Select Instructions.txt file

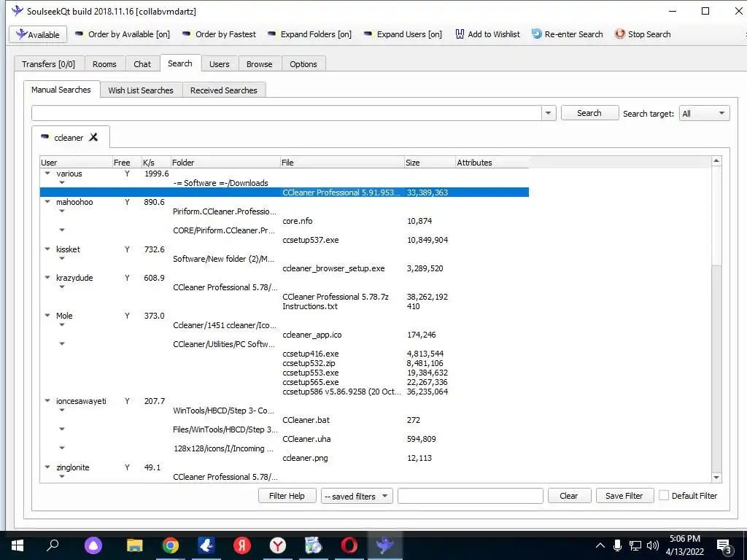click(x=310, y=306)
